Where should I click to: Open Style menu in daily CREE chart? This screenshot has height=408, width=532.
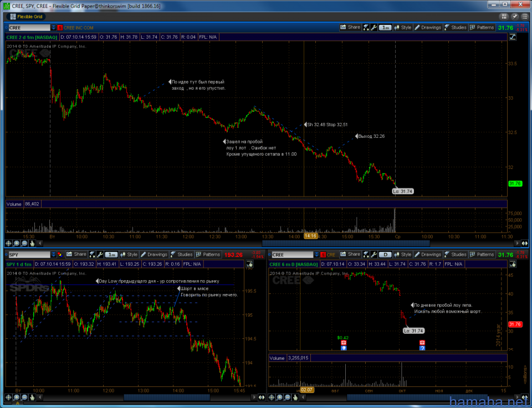[x=402, y=255]
